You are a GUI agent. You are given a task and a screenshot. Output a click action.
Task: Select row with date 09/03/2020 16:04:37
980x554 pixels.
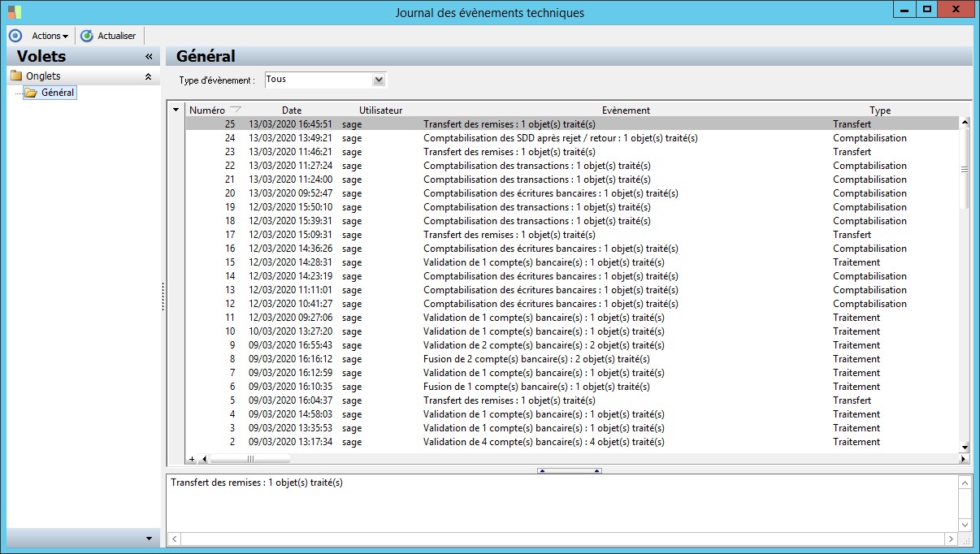pos(572,400)
